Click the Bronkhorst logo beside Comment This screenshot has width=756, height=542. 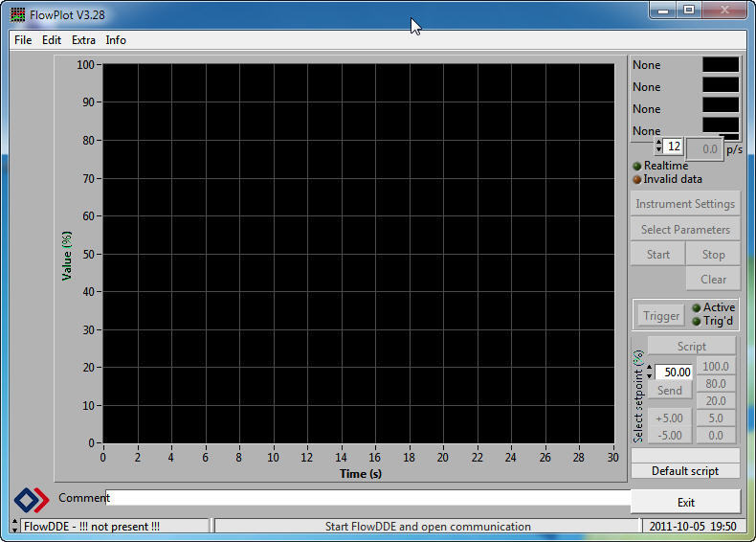(32, 500)
